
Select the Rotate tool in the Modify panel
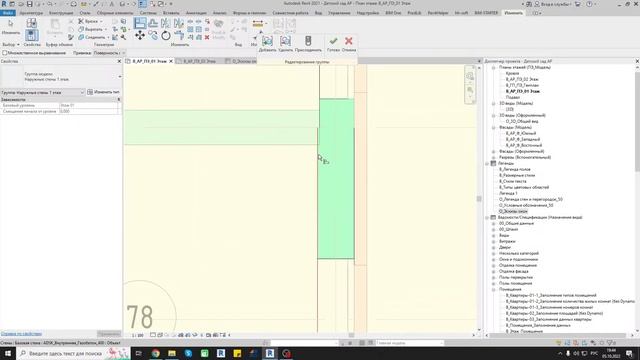pyautogui.click(x=166, y=36)
